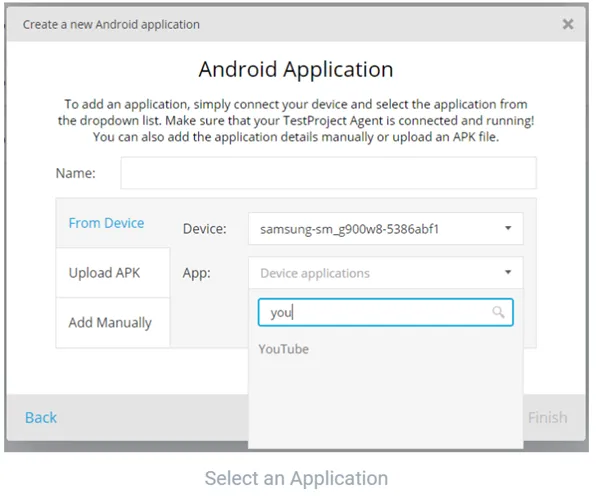Click the Name label
The width and height of the screenshot is (602, 503).
tap(76, 173)
